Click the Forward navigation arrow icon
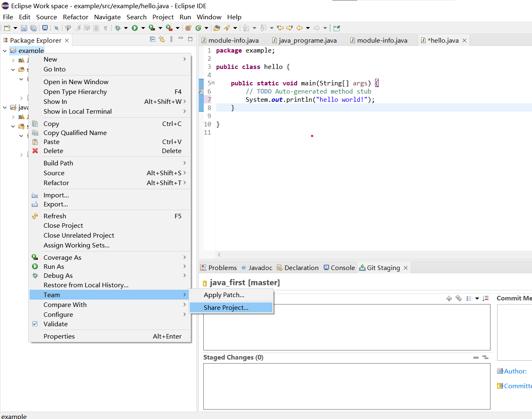Screen dimensions: 532x419 317,28
